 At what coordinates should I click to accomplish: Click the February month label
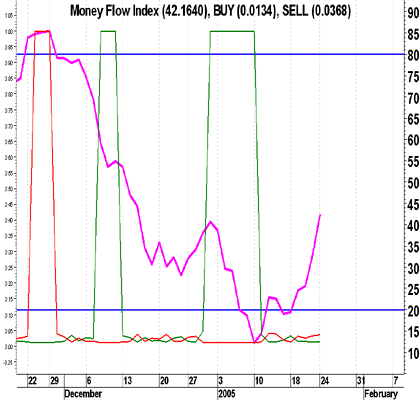click(x=381, y=394)
